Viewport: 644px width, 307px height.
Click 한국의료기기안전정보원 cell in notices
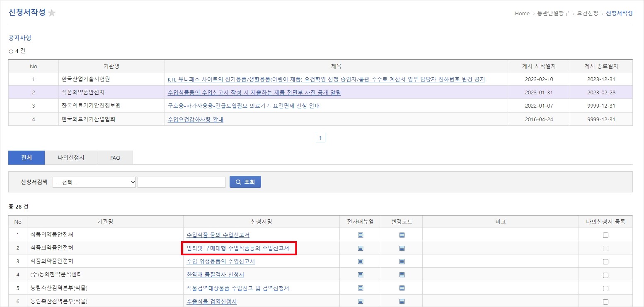coord(111,106)
